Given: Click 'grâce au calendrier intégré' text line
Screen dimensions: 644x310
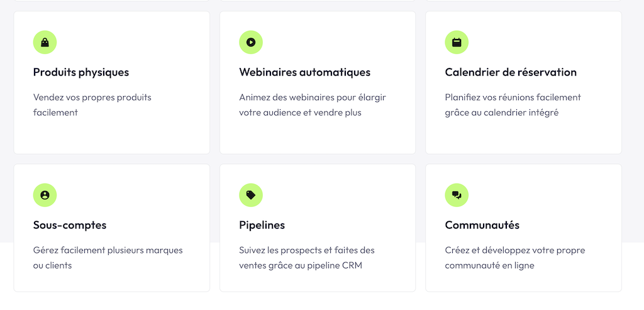Looking at the screenshot, I should (x=501, y=113).
